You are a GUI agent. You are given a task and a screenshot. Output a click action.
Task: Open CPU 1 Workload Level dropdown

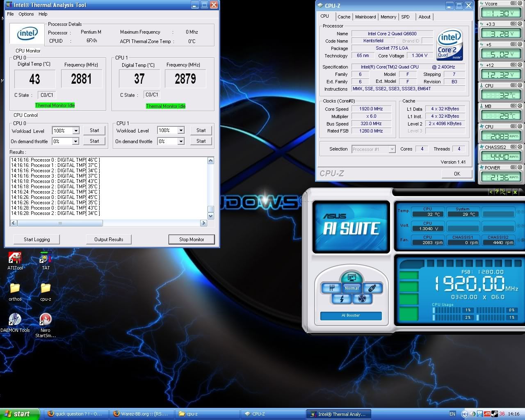pos(181,130)
